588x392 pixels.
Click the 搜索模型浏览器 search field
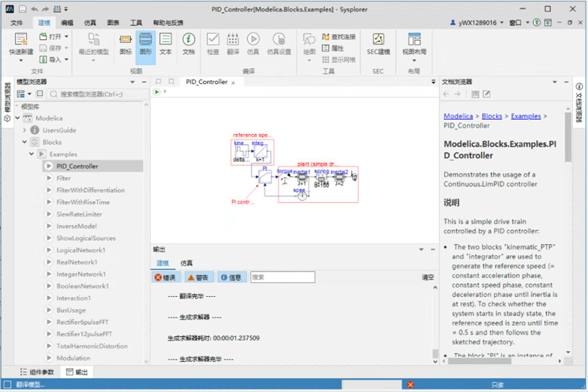(x=99, y=94)
